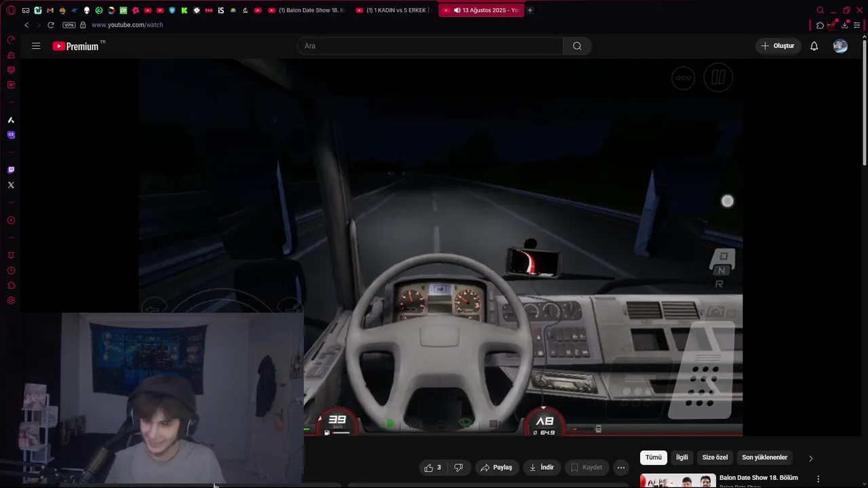Open a new browser tab
Image resolution: width=868 pixels, height=488 pixels.
pos(530,10)
